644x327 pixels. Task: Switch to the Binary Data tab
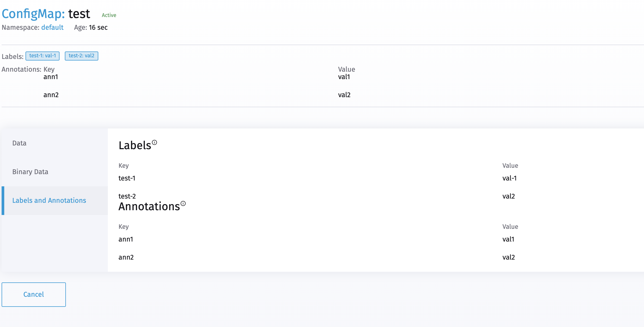pyautogui.click(x=30, y=172)
